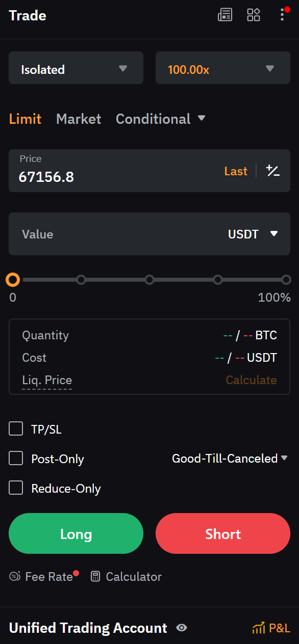
Task: Select the 100% mark on the order size slider
Action: 286,279
